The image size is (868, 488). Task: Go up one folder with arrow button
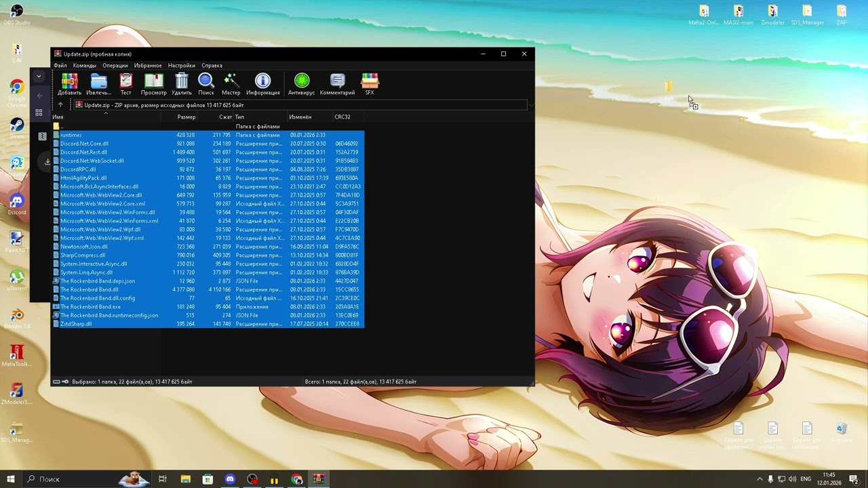[60, 105]
